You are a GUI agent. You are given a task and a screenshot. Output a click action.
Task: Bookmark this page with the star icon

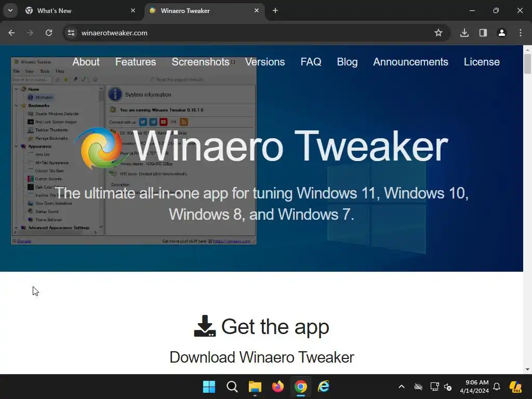[x=438, y=33]
